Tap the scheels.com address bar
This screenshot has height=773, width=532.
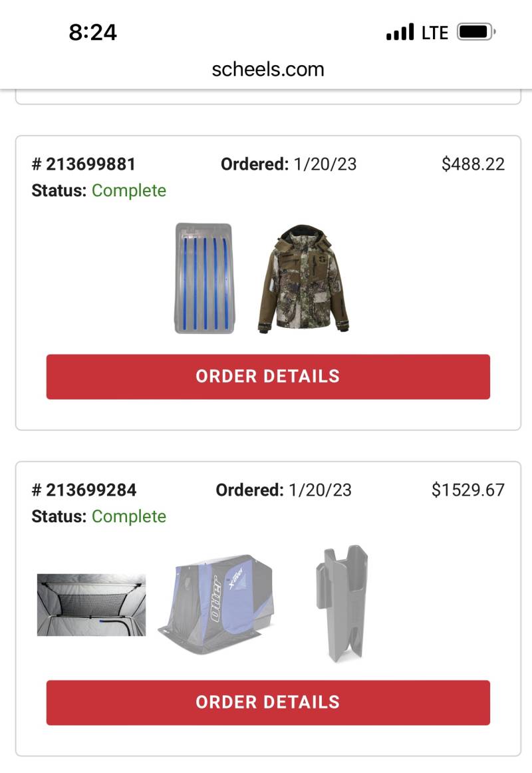[268, 69]
